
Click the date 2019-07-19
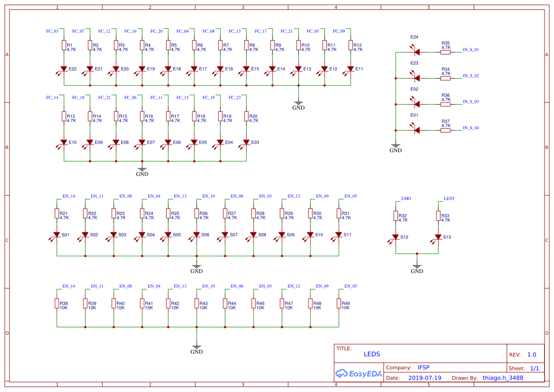click(425, 378)
